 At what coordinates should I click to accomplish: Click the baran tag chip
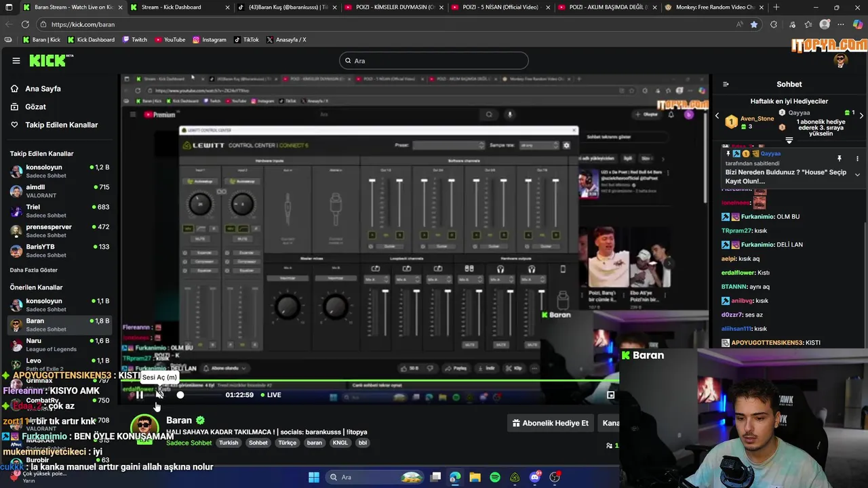[314, 443]
